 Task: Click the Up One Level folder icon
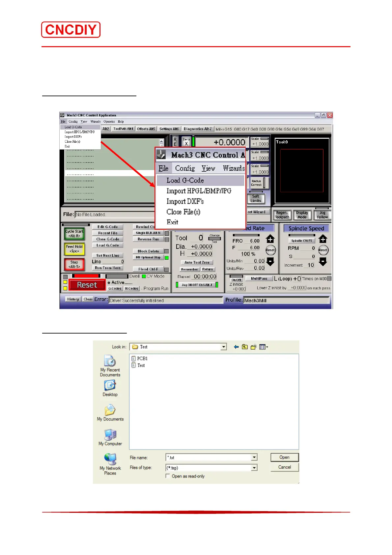click(x=245, y=347)
